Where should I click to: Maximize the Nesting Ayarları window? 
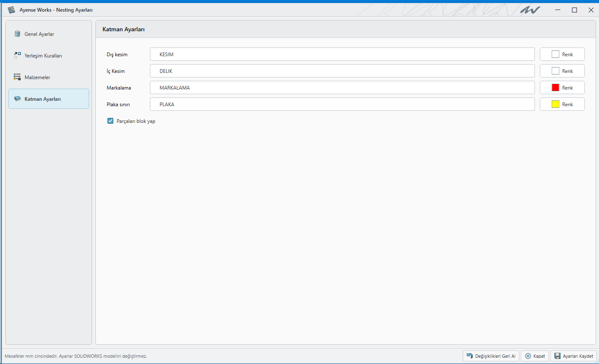coord(574,10)
